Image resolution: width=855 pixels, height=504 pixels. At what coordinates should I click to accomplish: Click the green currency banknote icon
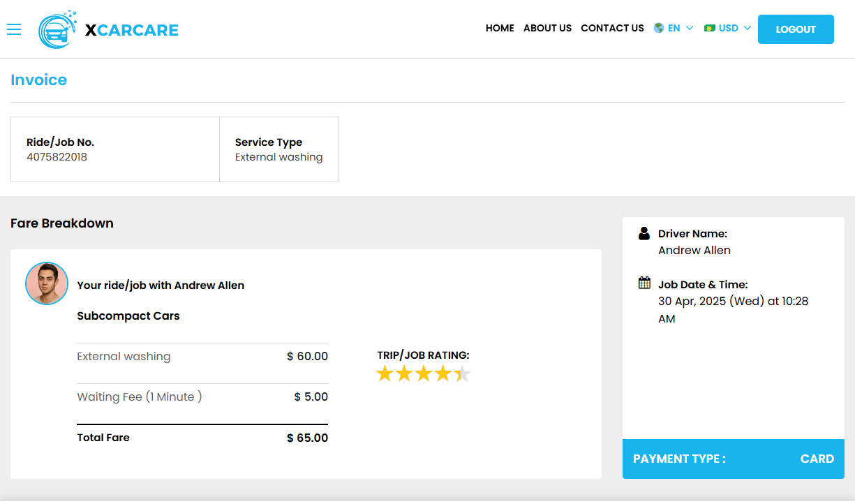[x=710, y=28]
